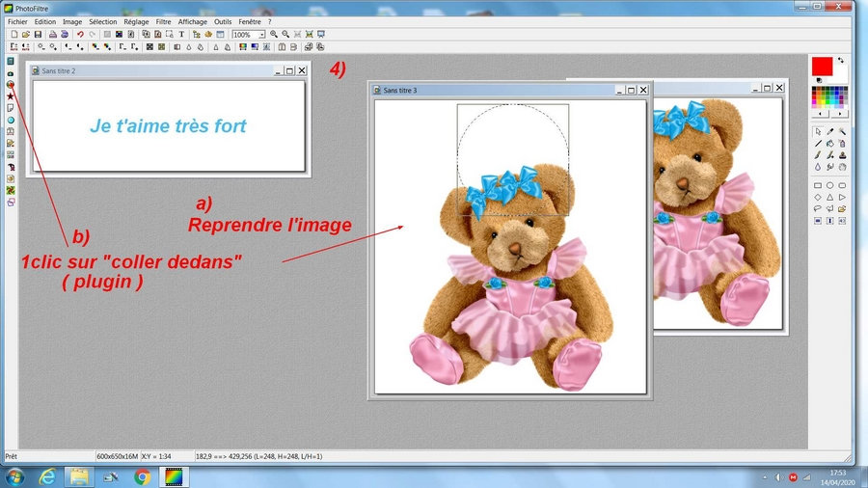Open the Affichage menu
This screenshot has width=868, height=488.
click(193, 21)
